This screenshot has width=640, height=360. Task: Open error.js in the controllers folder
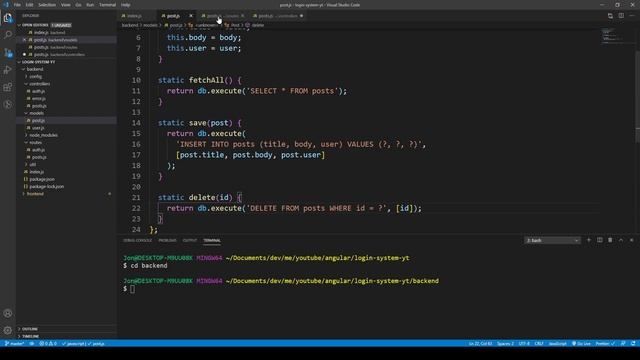click(66, 99)
